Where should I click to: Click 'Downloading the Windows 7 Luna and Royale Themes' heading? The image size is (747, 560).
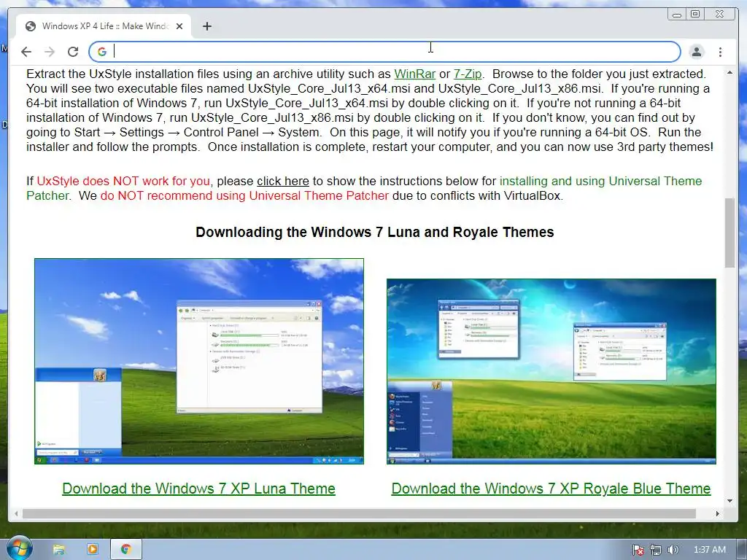[x=375, y=232]
